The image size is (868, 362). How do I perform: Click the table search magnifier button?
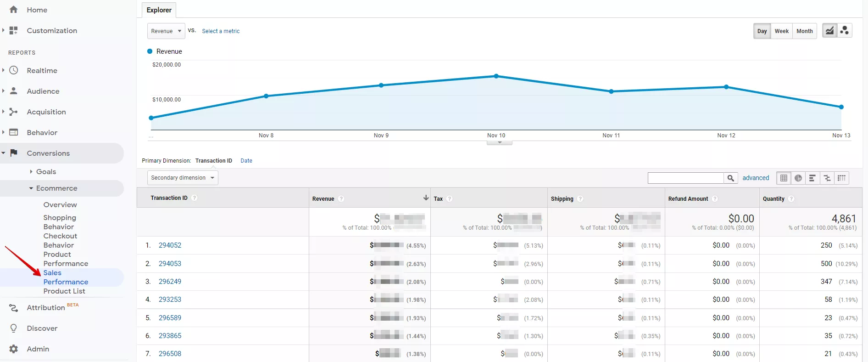point(731,178)
